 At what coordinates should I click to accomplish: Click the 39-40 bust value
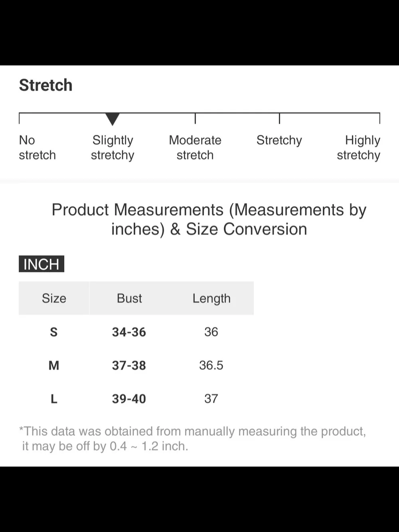pos(129,399)
